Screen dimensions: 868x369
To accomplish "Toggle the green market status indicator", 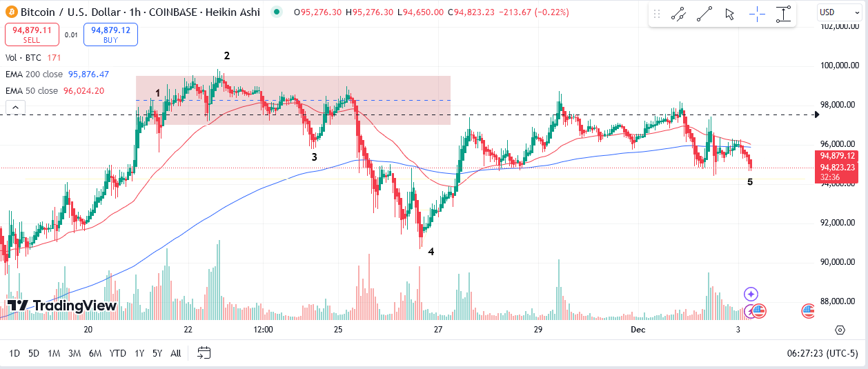I will tap(277, 12).
